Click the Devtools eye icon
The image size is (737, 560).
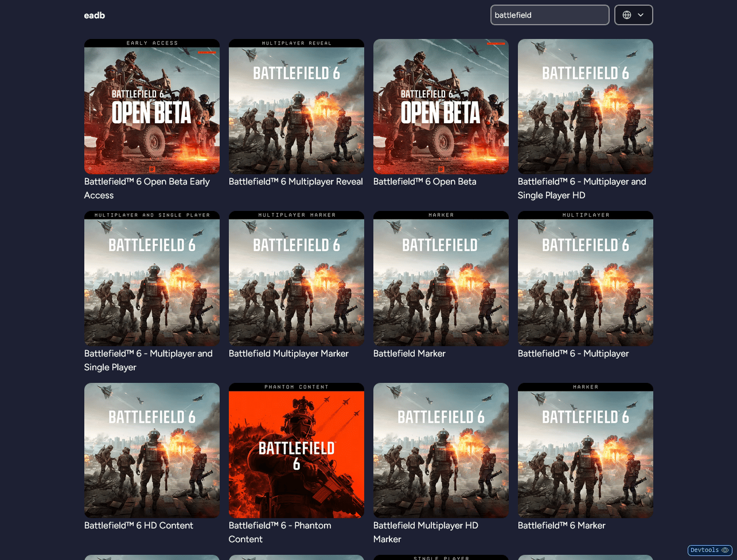pyautogui.click(x=725, y=550)
